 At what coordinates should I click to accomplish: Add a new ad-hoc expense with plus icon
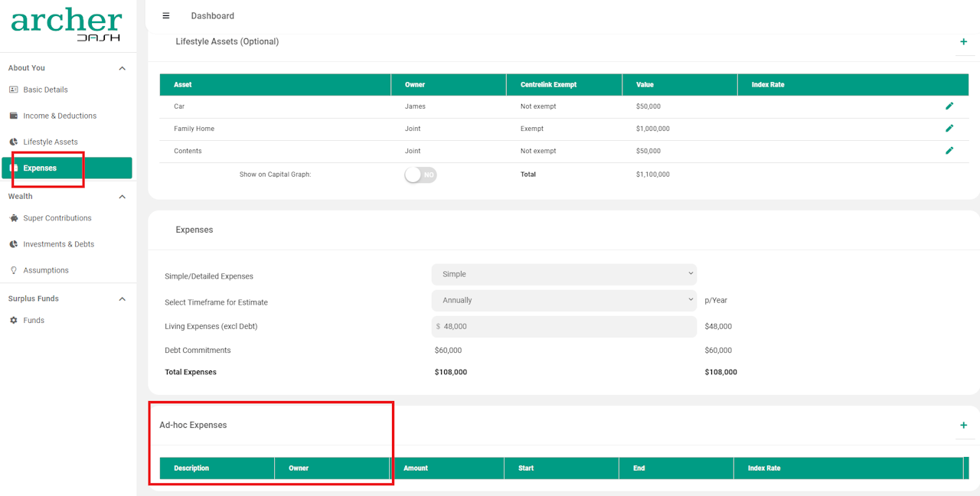(x=963, y=426)
